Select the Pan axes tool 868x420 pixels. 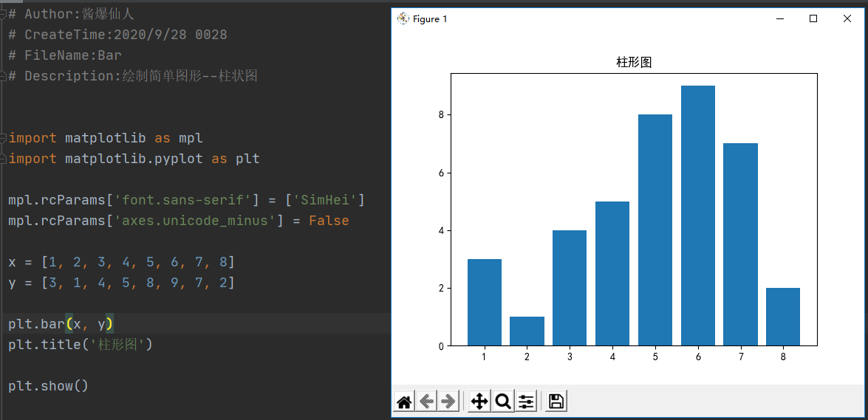point(479,402)
